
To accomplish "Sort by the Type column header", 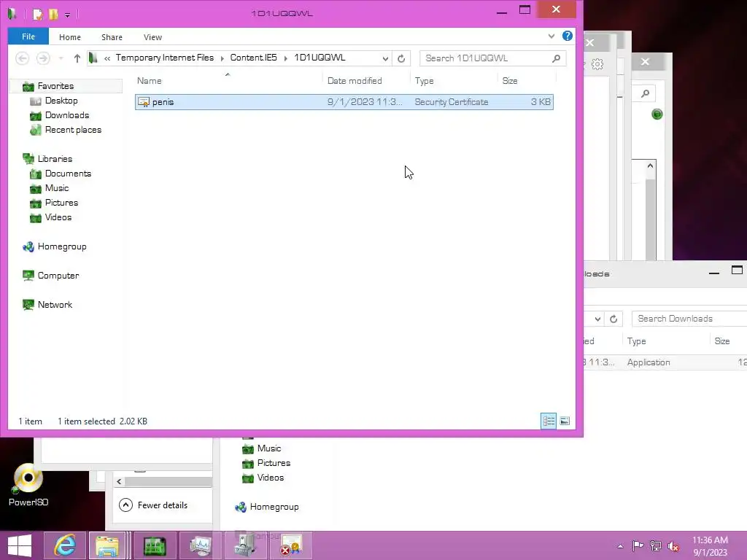I will click(x=424, y=81).
